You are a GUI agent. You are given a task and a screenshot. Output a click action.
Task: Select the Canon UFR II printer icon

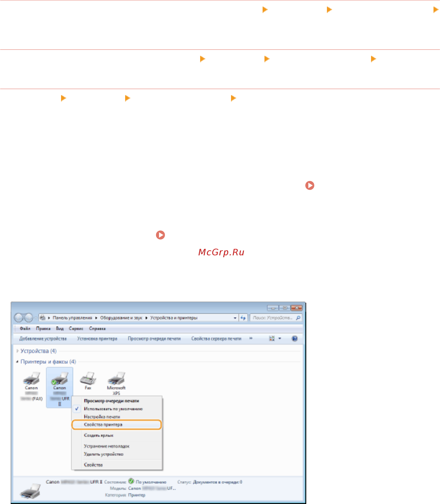pos(59,378)
